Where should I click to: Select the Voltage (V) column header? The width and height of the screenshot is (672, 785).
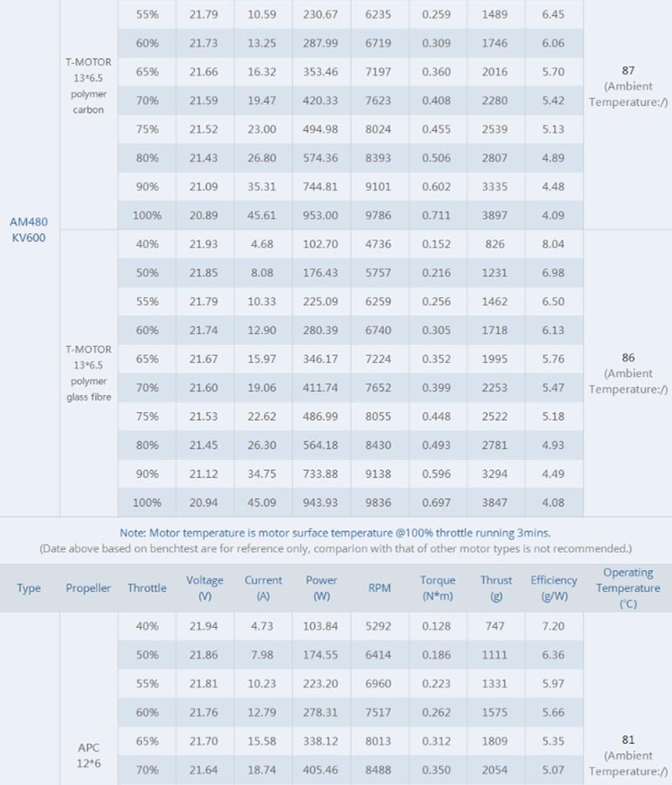[x=204, y=588]
